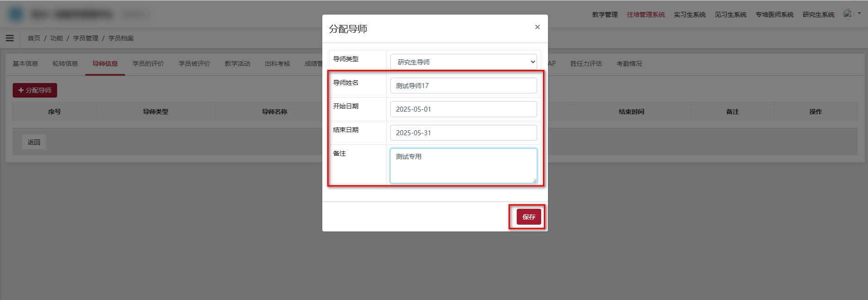Viewport: 868px width, 300px height.
Task: Save the mentor assignment with 保存
Action: (529, 217)
